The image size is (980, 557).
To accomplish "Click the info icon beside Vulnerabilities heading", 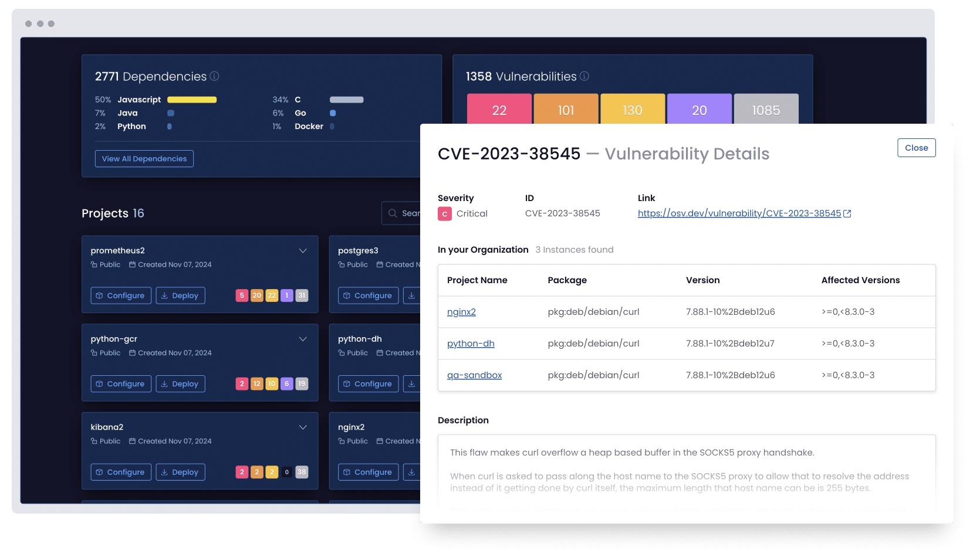I will [x=584, y=76].
